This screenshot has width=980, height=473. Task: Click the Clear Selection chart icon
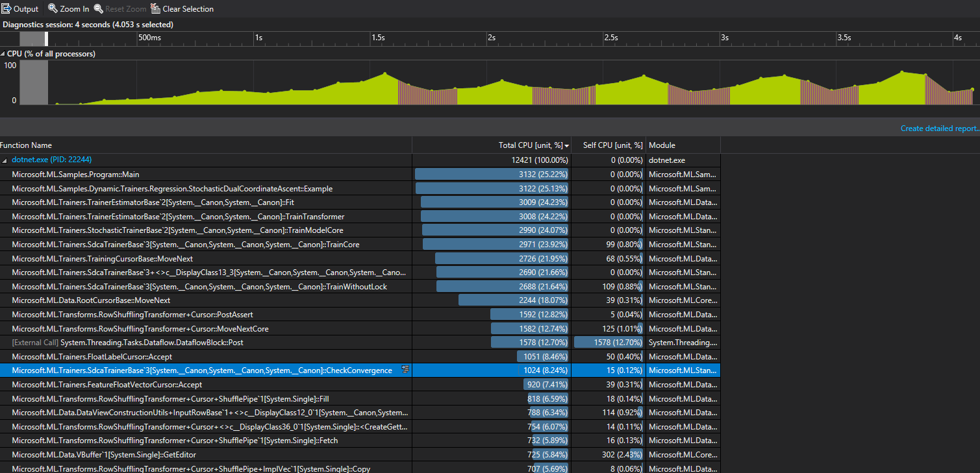pyautogui.click(x=155, y=8)
